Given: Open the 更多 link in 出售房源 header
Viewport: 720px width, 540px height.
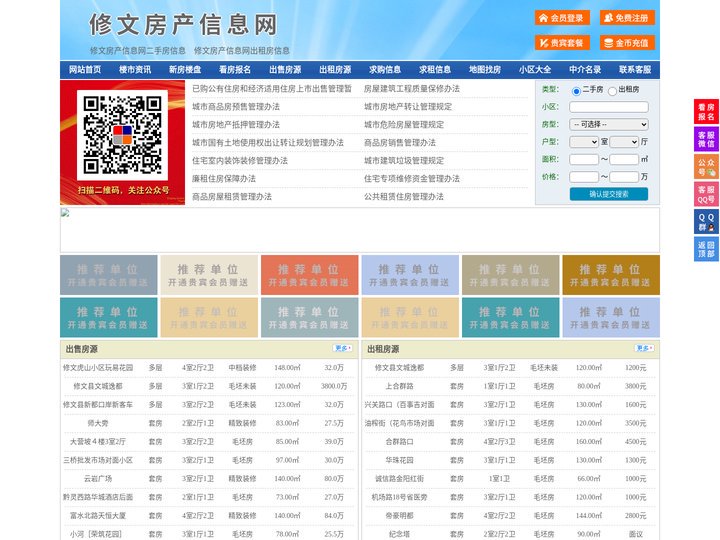Looking at the screenshot, I should point(343,349).
